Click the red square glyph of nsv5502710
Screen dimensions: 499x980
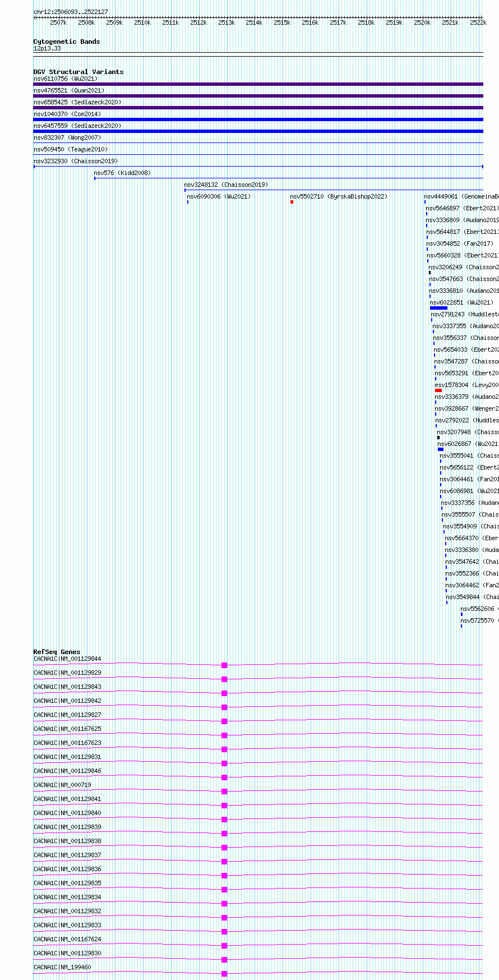pos(292,202)
